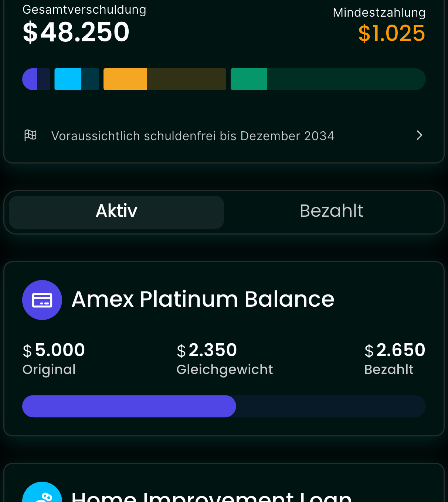The width and height of the screenshot is (448, 502).
Task: Tap the $2.350 Gleichgewicht balance value
Action: click(207, 350)
